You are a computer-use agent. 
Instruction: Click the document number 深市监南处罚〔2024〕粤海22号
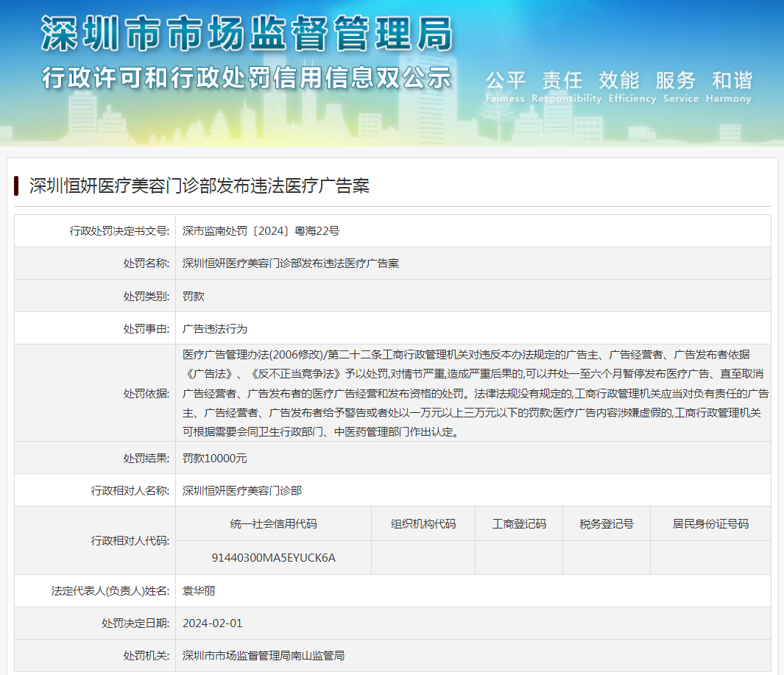[x=261, y=231]
